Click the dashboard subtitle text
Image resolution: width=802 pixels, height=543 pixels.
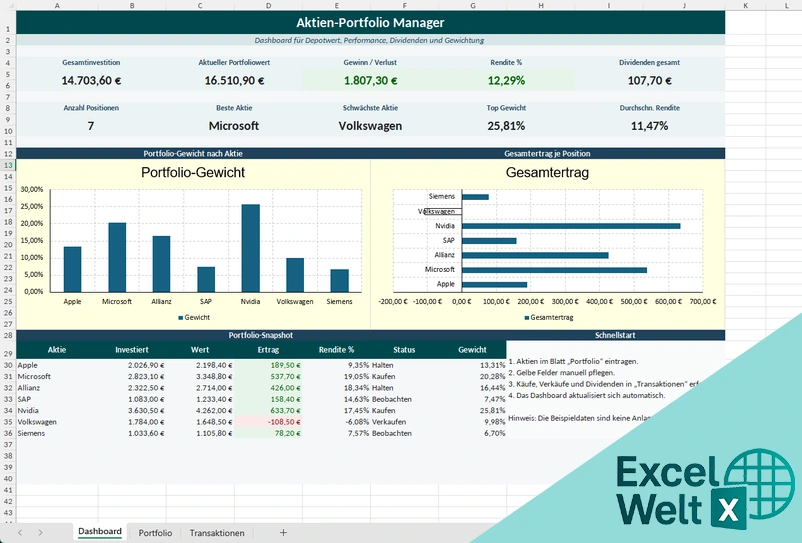pos(369,40)
